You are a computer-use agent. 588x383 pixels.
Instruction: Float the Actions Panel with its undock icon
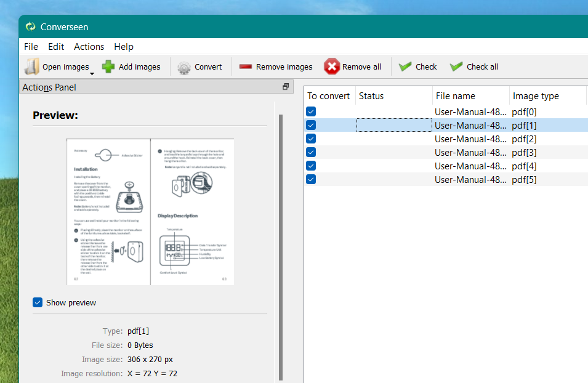click(286, 87)
